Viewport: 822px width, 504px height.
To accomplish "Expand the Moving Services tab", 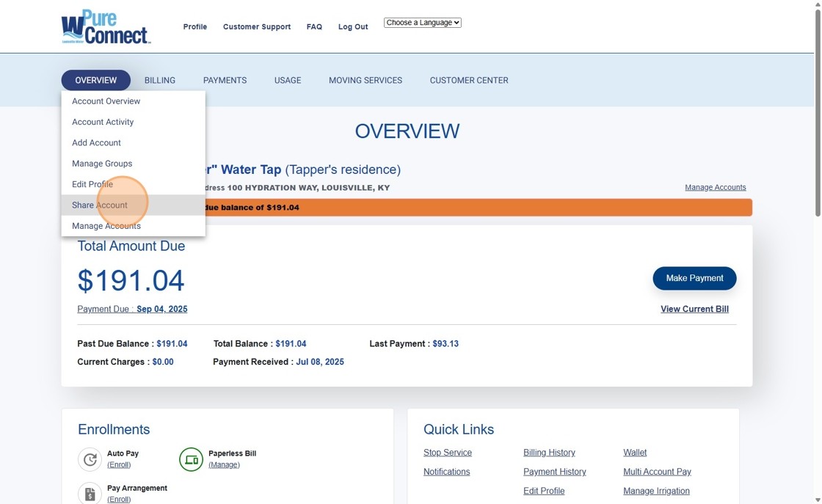I will point(365,81).
